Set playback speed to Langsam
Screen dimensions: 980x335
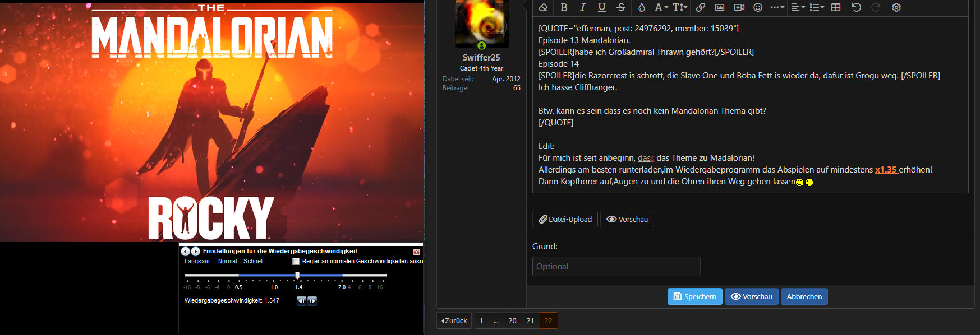(197, 261)
